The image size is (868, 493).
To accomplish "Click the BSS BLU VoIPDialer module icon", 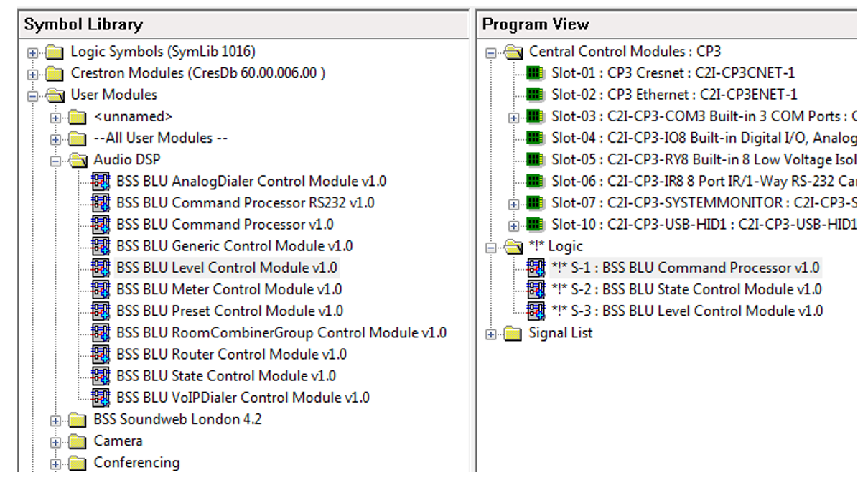I will point(101,398).
